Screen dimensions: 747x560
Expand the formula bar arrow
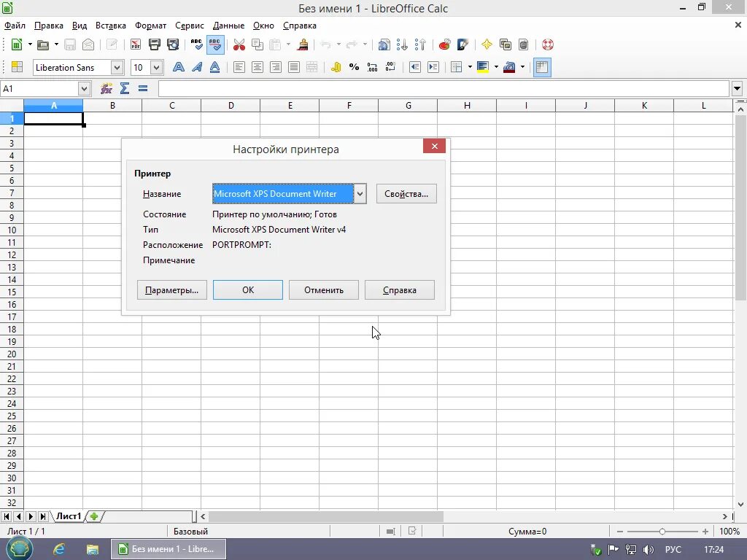coord(737,88)
